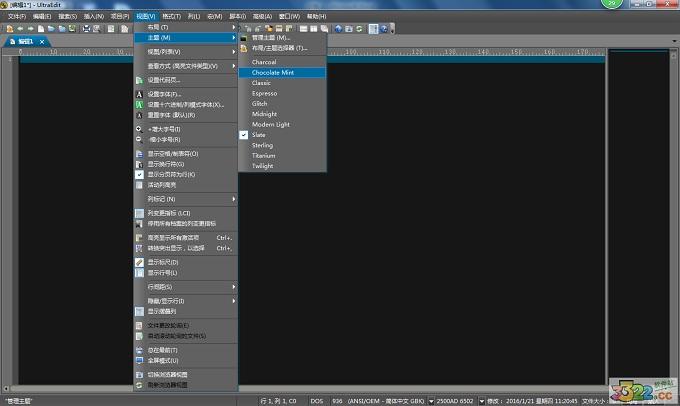
Task: Click the green refresh toolbar icon
Action: (359, 29)
